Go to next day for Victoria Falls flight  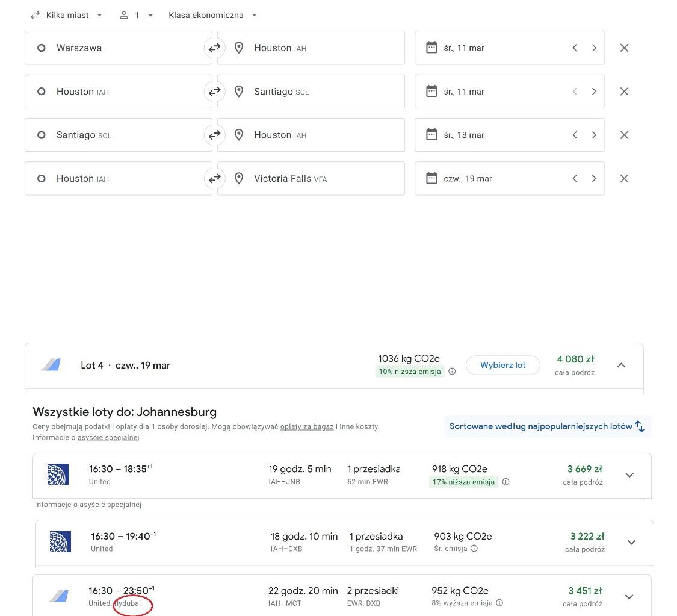[594, 178]
